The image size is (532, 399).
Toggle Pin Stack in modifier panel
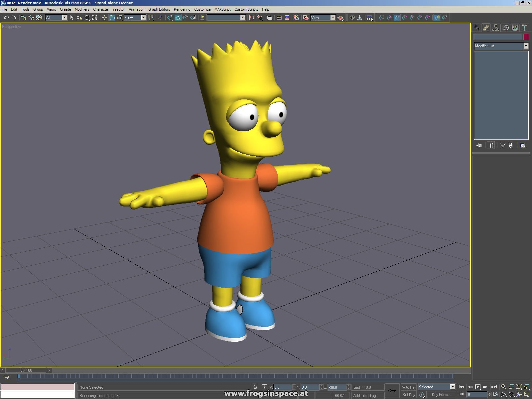pyautogui.click(x=479, y=145)
